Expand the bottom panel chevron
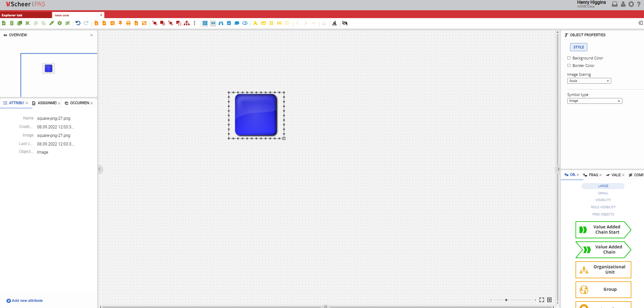The image size is (644, 308). 326,306
